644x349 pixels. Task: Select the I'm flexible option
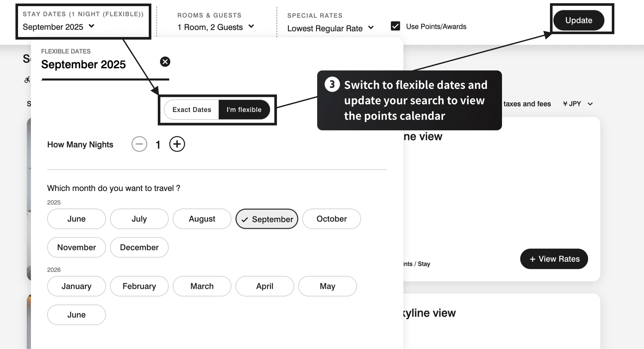[244, 109]
